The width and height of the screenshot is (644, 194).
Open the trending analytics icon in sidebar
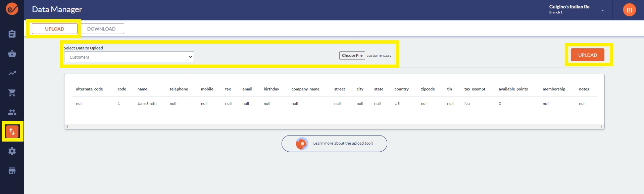[12, 73]
